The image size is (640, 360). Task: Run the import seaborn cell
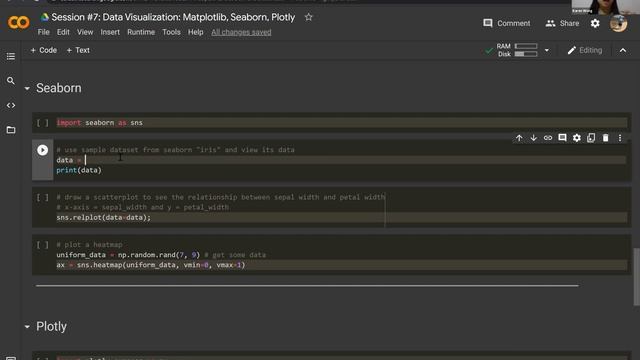point(42,122)
